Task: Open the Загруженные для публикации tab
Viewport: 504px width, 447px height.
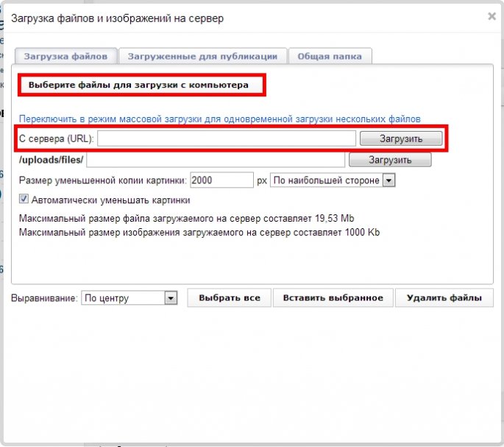Action: 202,56
